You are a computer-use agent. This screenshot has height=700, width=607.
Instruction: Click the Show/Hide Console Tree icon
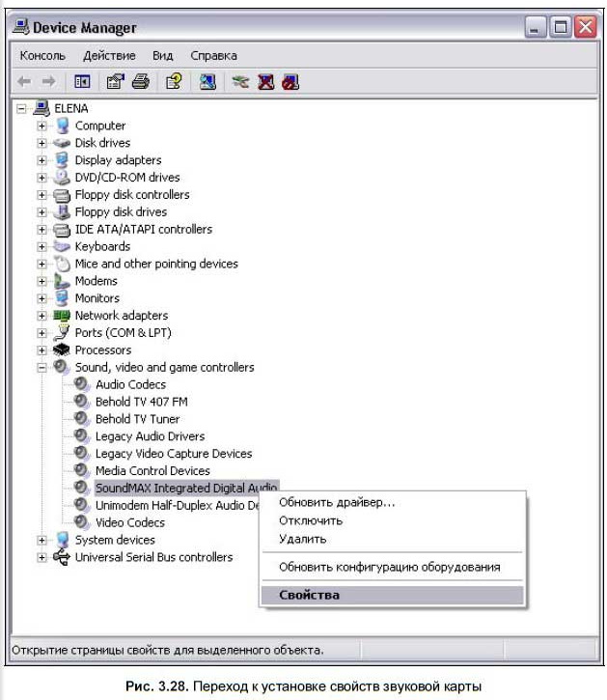(83, 82)
